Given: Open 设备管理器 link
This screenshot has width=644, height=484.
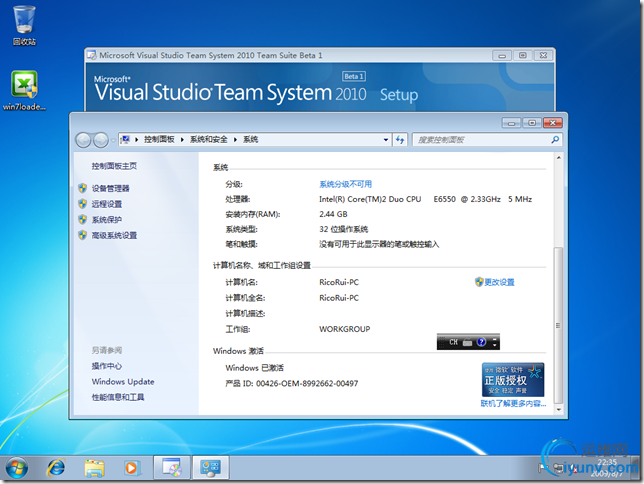Looking at the screenshot, I should pyautogui.click(x=110, y=189).
